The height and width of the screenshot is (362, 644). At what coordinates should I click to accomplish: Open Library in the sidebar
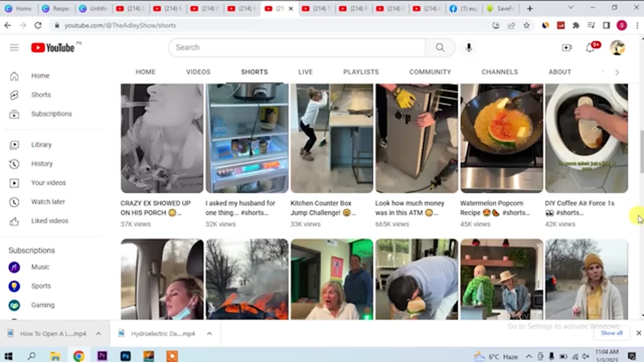[x=41, y=145]
